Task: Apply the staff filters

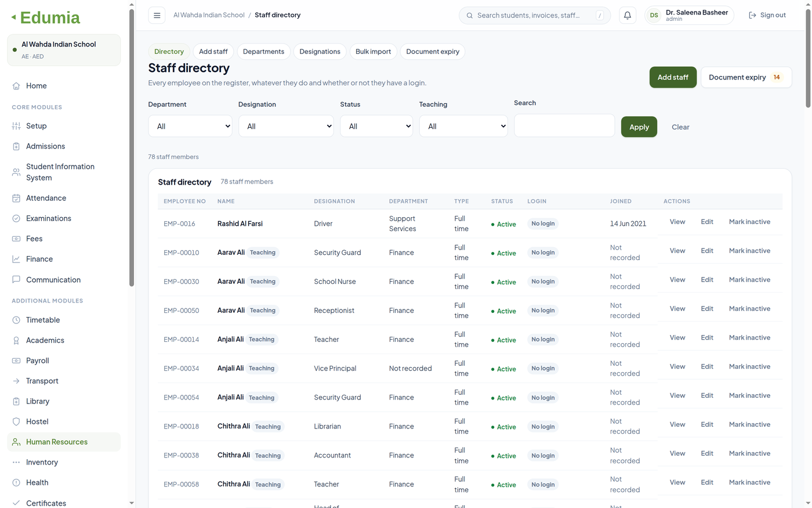Action: pos(639,127)
